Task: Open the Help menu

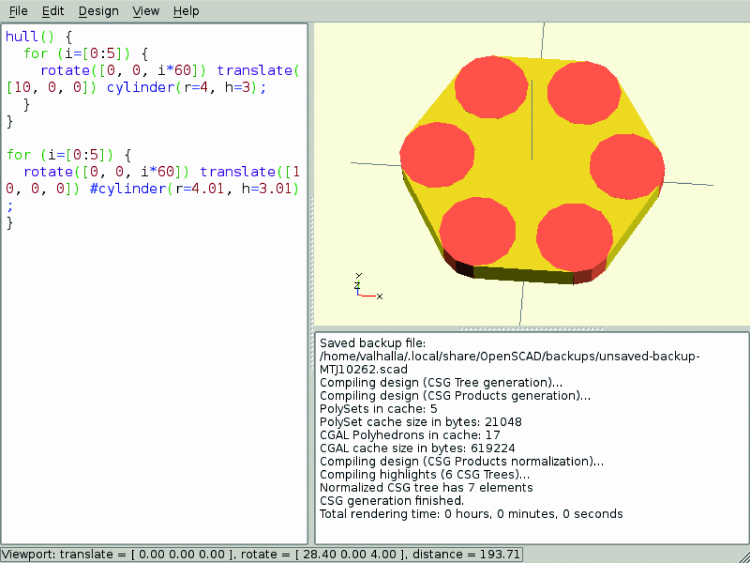Action: 186,11
